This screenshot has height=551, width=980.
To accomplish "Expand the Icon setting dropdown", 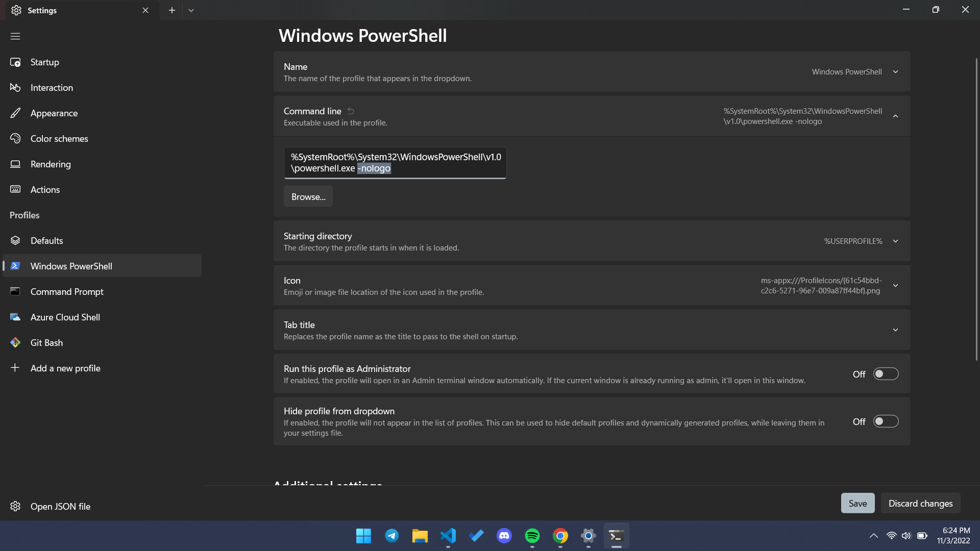I will [895, 285].
